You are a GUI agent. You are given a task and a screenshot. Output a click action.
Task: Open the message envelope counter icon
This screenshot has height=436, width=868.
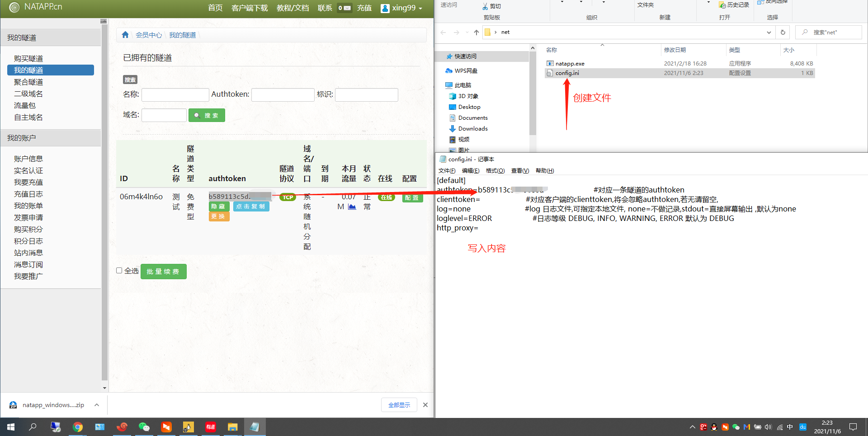(x=344, y=8)
